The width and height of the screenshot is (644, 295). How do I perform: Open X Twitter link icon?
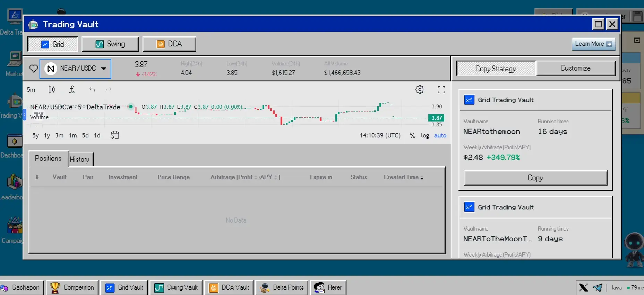(583, 287)
